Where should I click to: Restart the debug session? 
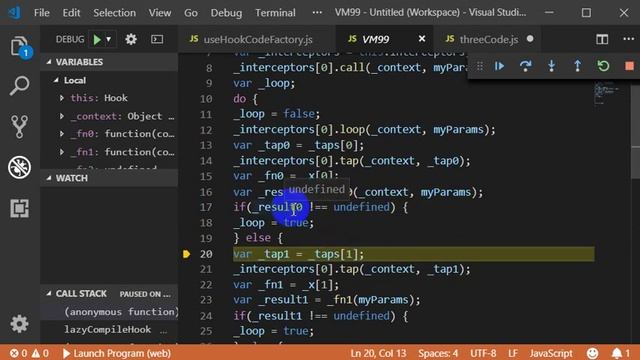pyautogui.click(x=603, y=66)
